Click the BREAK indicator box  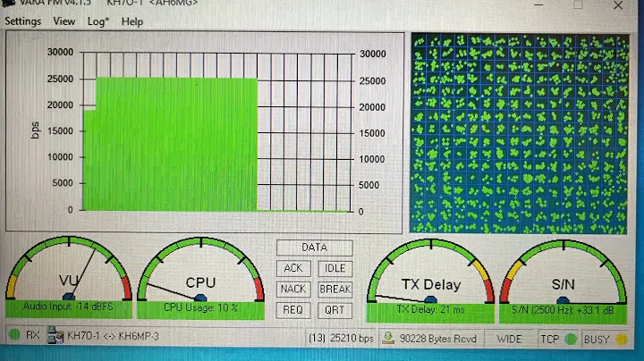click(335, 289)
